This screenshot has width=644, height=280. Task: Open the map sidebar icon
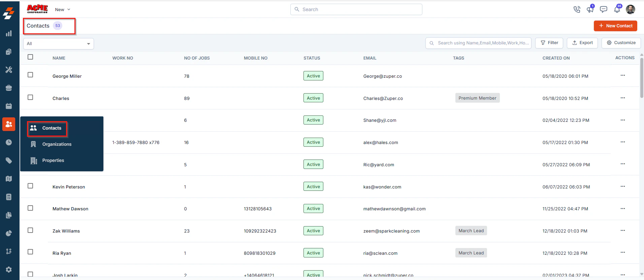coord(9,179)
